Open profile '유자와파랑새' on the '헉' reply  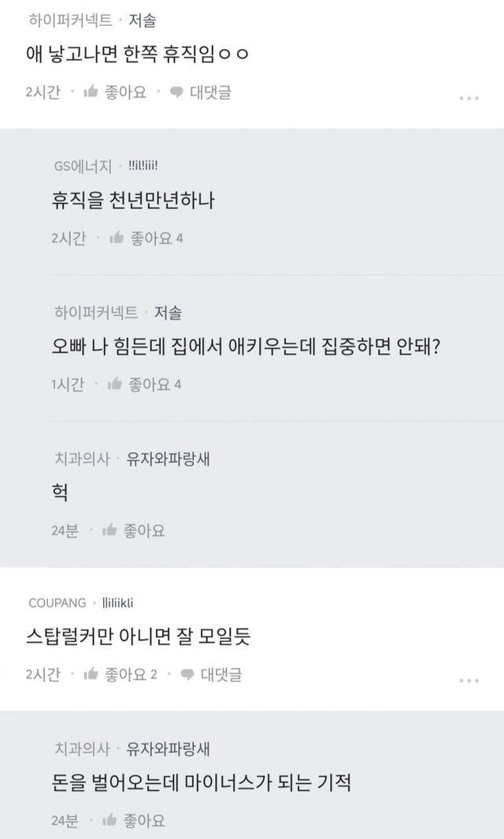coord(168,458)
